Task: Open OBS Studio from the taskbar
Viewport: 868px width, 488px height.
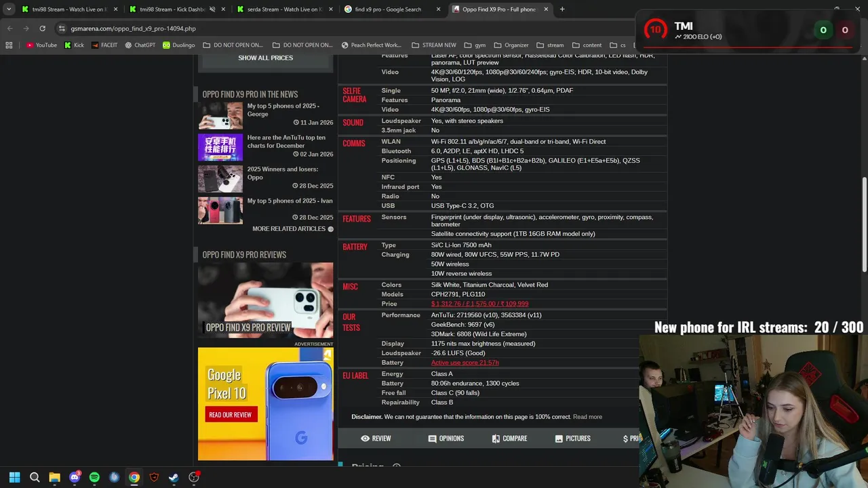Action: coord(194,477)
